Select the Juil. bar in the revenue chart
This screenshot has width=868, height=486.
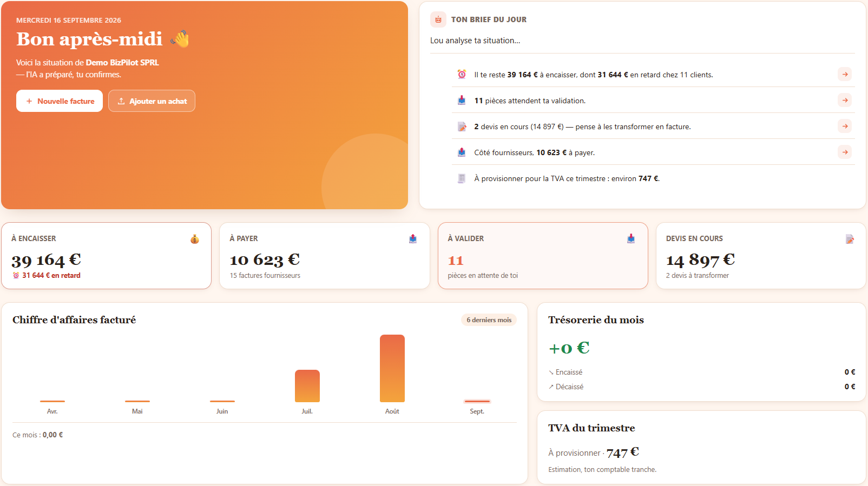(307, 386)
